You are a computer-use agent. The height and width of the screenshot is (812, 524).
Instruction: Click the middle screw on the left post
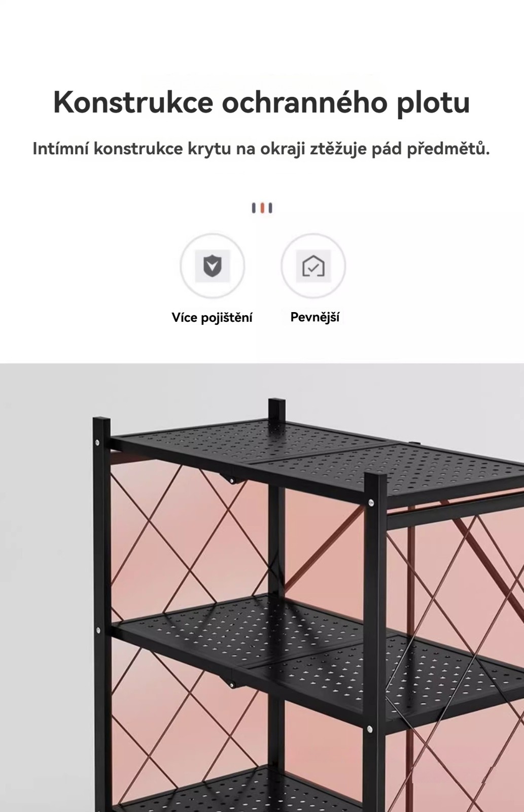point(98,630)
